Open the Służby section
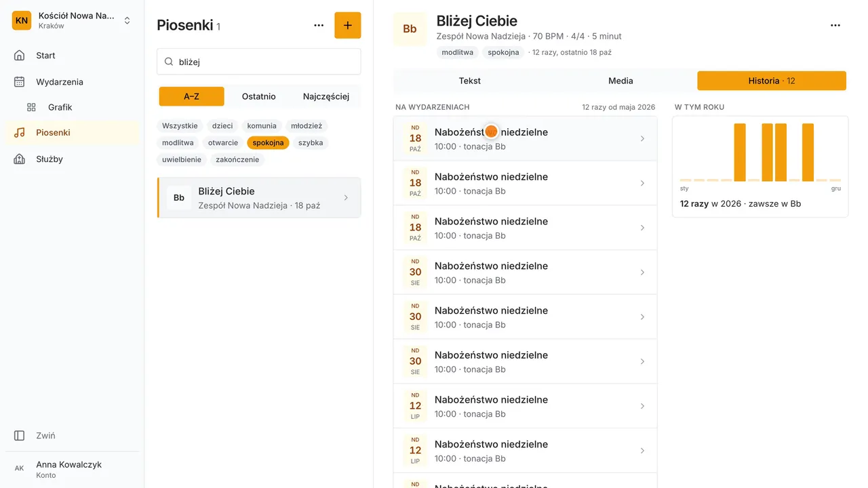Viewport: 868px width, 488px height. (x=72, y=159)
